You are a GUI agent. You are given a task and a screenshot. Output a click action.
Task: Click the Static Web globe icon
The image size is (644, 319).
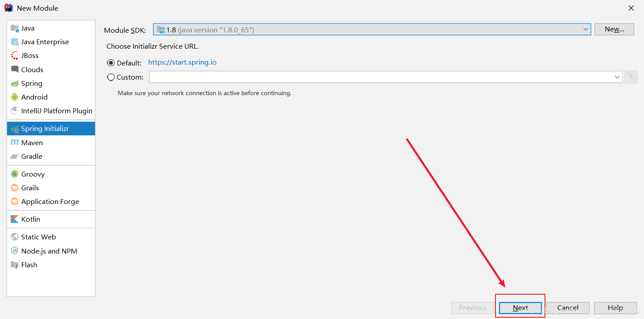pyautogui.click(x=15, y=237)
